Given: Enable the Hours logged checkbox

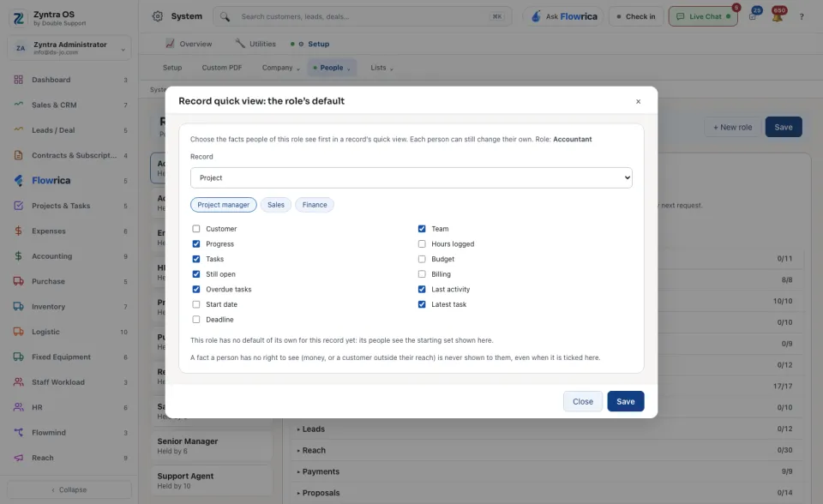Looking at the screenshot, I should (x=422, y=244).
